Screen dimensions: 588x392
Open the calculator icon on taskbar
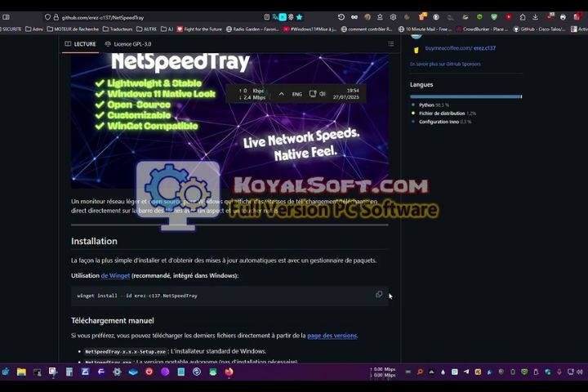point(69,372)
